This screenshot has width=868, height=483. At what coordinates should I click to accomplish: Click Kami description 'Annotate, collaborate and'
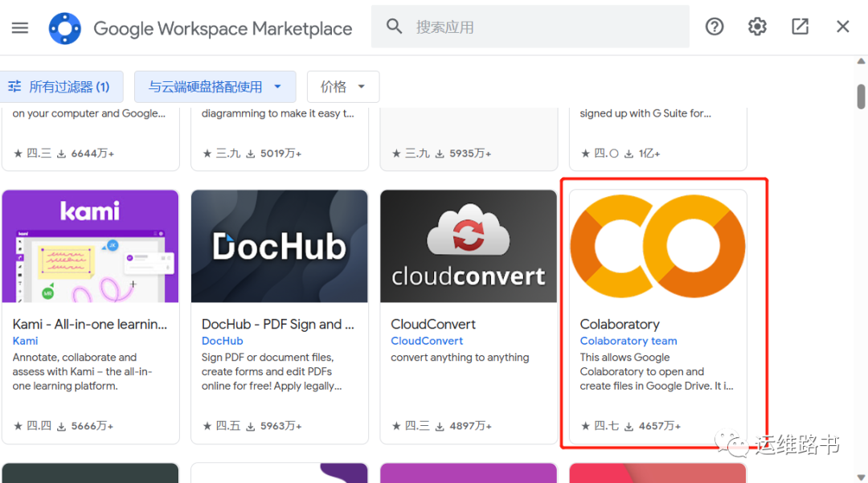click(x=74, y=358)
